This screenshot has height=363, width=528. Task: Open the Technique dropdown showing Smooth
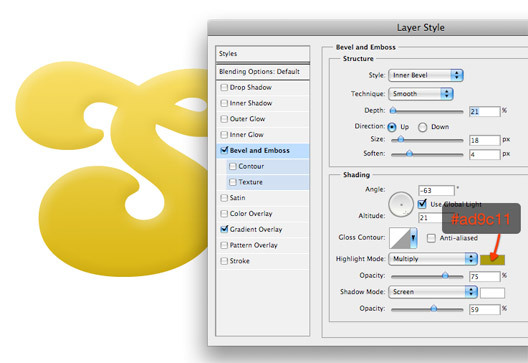[421, 94]
